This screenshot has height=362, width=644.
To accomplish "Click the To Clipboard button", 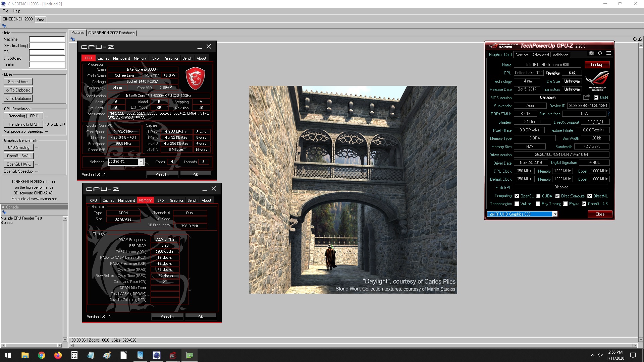I will click(x=18, y=90).
